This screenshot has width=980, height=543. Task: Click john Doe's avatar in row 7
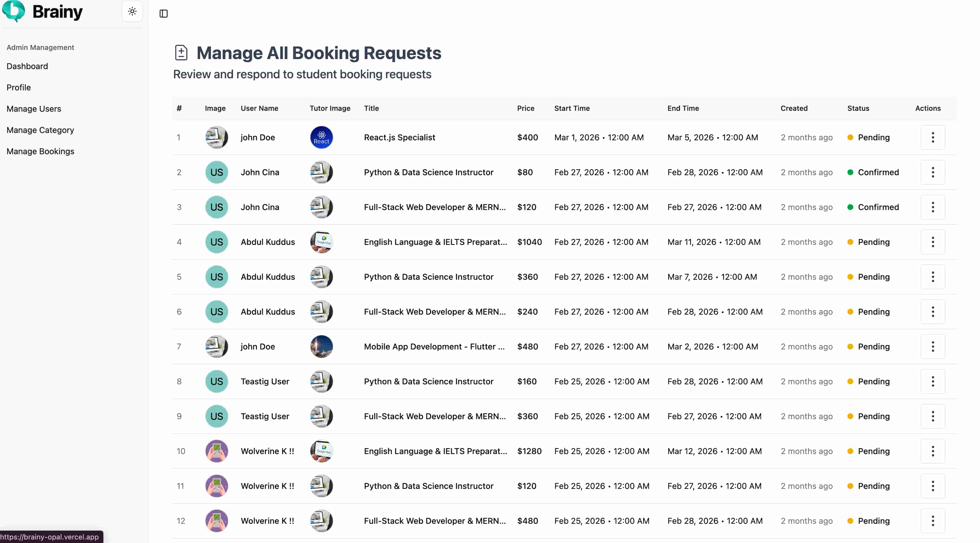(216, 347)
